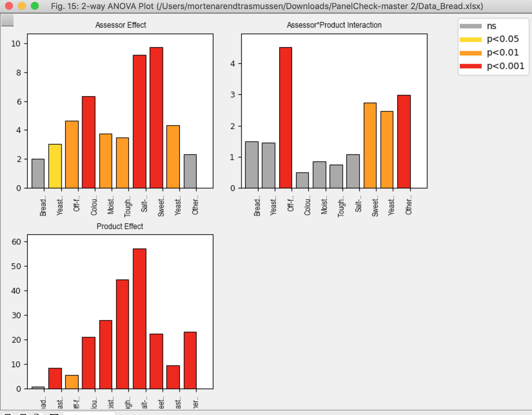Click the 'Colou..' axis label under Interaction chart
Screen dimensions: 532x415
coord(307,206)
